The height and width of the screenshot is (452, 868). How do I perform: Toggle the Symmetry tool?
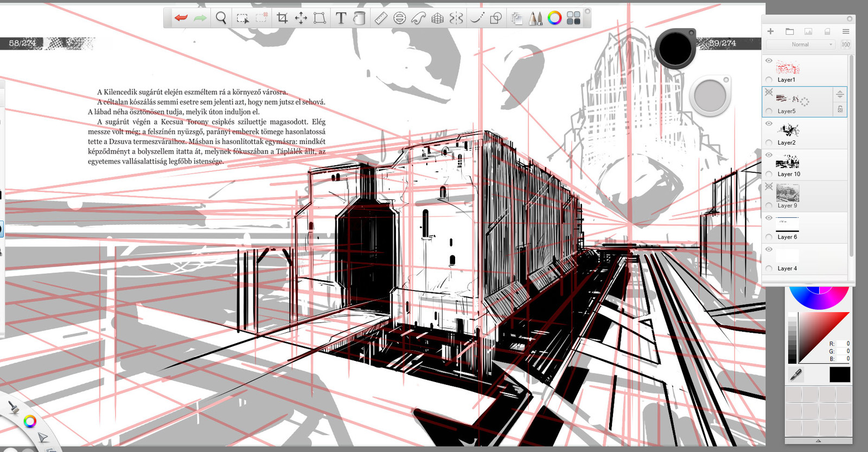tap(456, 18)
